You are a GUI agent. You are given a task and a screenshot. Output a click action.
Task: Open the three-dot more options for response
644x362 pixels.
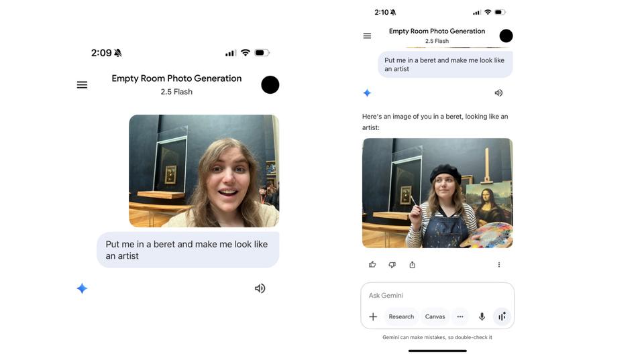498,265
